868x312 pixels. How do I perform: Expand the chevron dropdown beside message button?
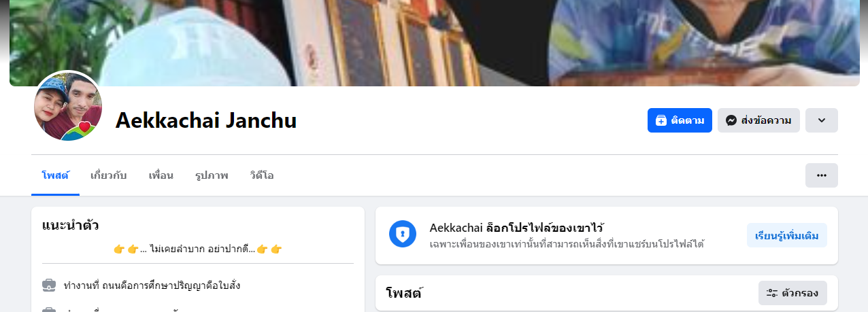(822, 120)
